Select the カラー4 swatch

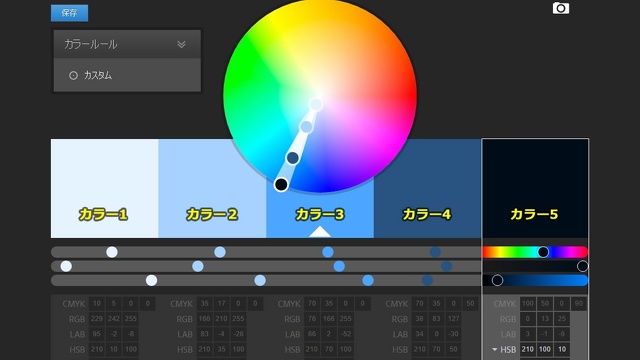428,189
